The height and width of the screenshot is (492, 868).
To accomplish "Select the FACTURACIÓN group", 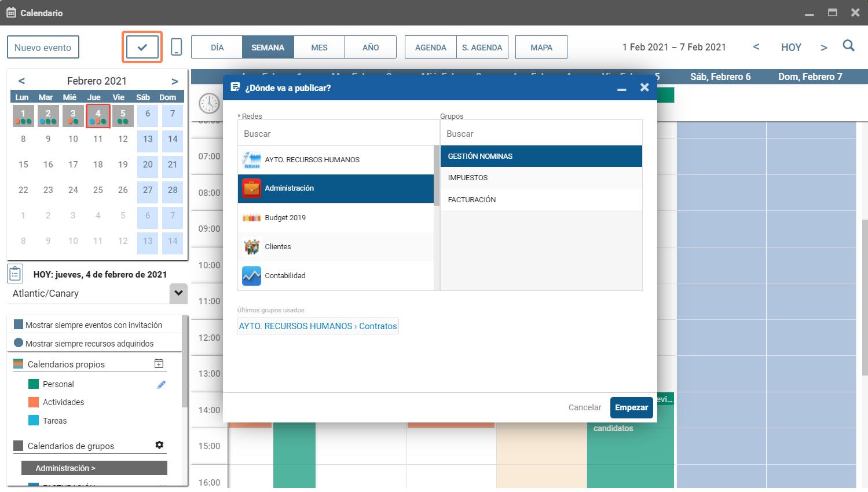I will tap(541, 200).
